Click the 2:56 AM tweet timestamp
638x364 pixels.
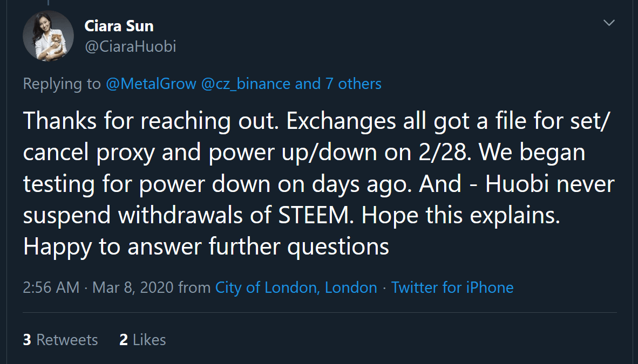coord(51,287)
